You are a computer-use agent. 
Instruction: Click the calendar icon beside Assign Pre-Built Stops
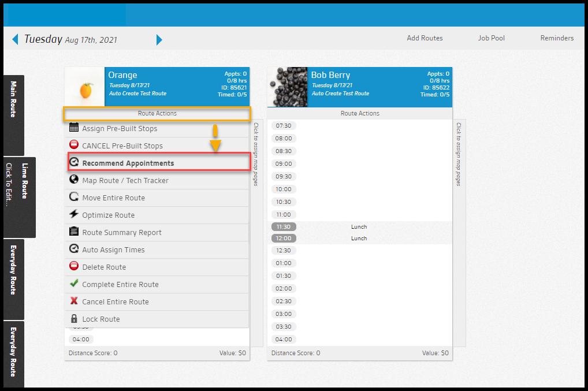click(x=73, y=128)
